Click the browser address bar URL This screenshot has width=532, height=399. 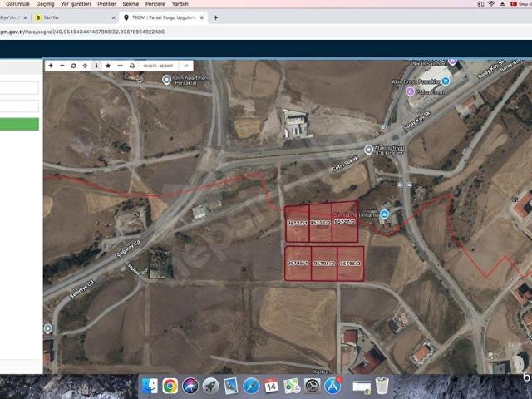(x=82, y=32)
